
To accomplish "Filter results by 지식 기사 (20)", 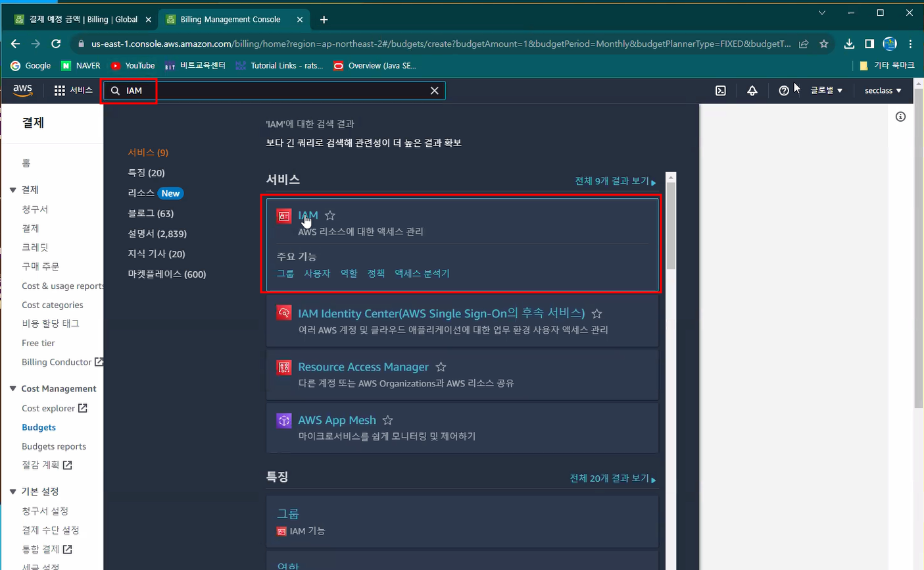I will click(157, 254).
